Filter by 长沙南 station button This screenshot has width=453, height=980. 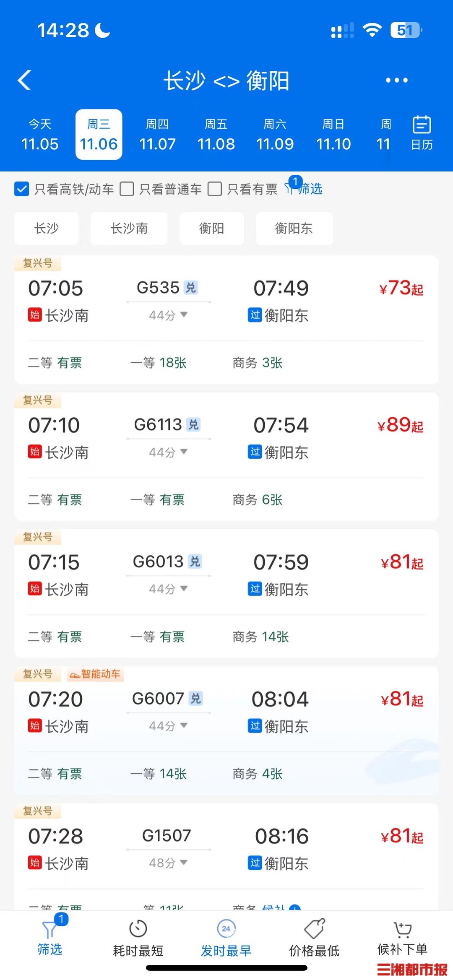pyautogui.click(x=129, y=229)
